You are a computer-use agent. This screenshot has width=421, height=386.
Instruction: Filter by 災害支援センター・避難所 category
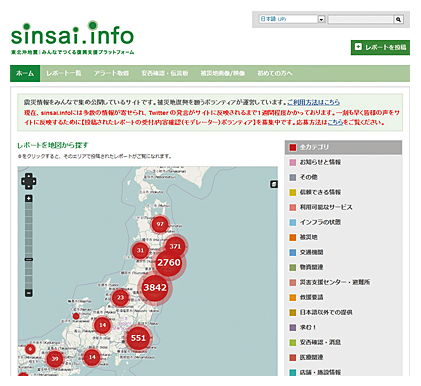[343, 282]
